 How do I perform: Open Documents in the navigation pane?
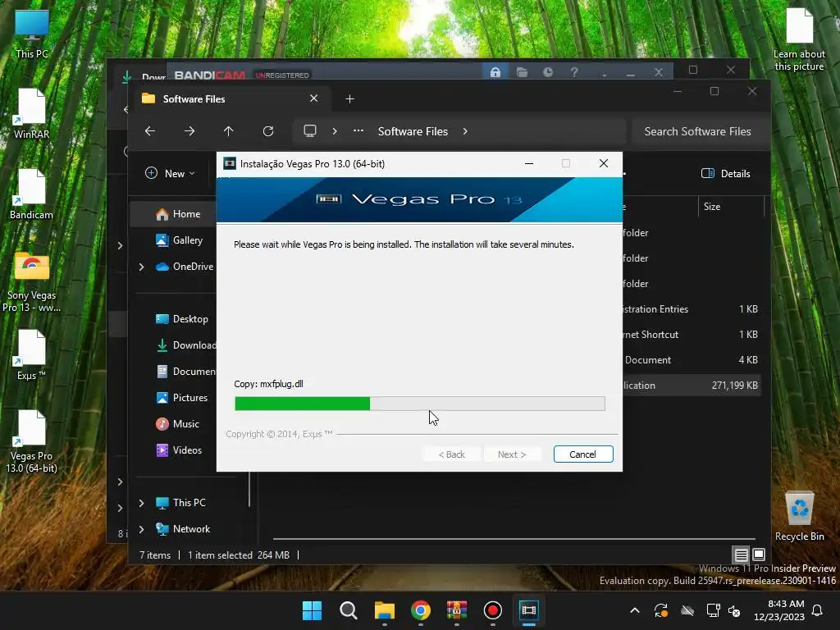pos(186,372)
